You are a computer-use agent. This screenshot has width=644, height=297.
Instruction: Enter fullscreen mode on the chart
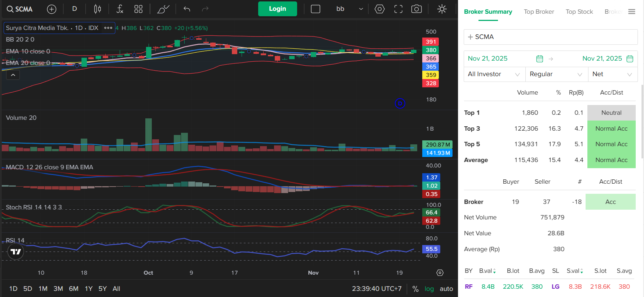(x=398, y=9)
